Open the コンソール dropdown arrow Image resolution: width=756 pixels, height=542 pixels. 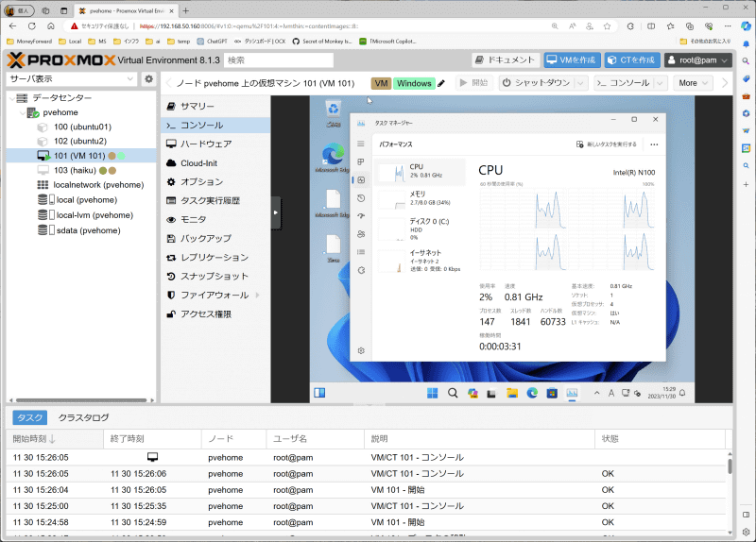pyautogui.click(x=660, y=83)
